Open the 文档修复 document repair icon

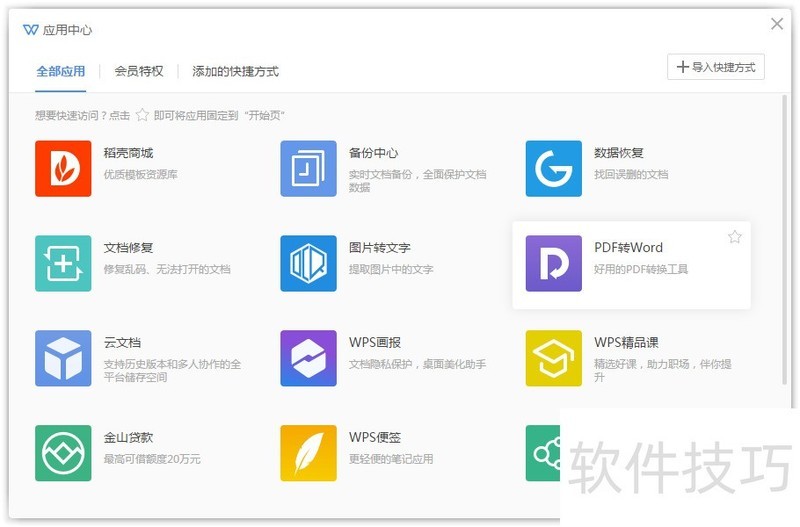tap(63, 263)
